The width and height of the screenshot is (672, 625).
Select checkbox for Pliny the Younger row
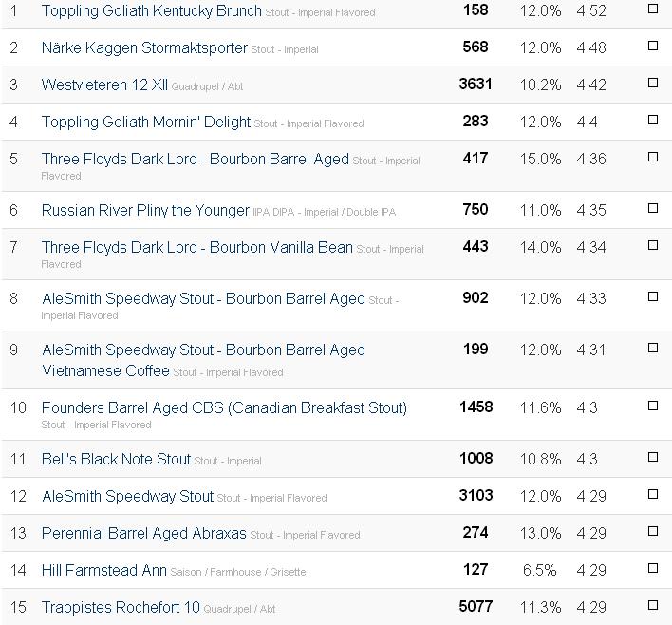pos(653,208)
